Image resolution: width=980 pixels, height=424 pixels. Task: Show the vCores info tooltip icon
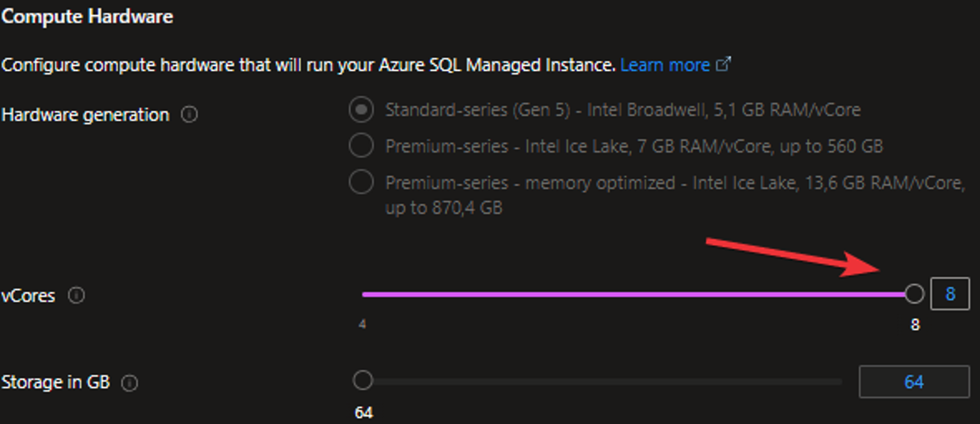76,295
